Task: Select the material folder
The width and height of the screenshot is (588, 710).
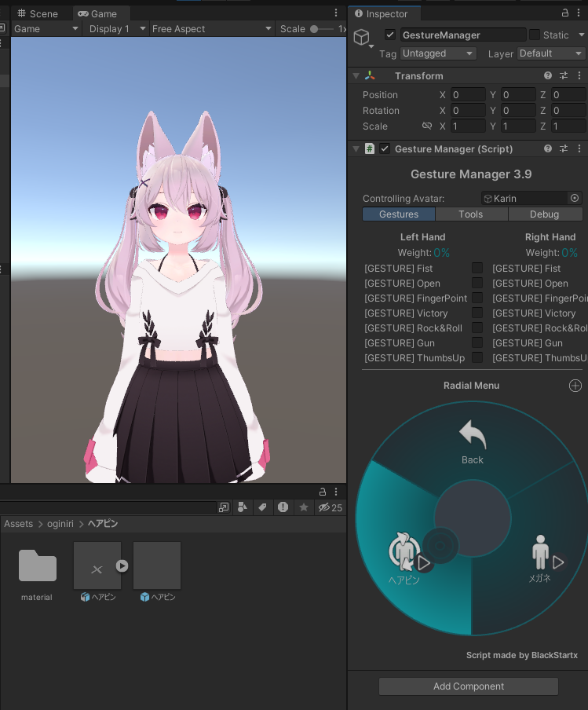Action: click(x=37, y=573)
